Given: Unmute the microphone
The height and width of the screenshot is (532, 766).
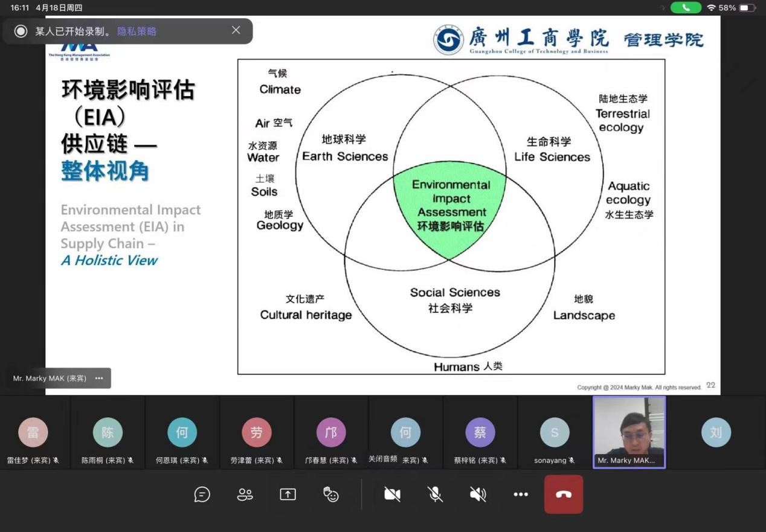Looking at the screenshot, I should point(435,495).
